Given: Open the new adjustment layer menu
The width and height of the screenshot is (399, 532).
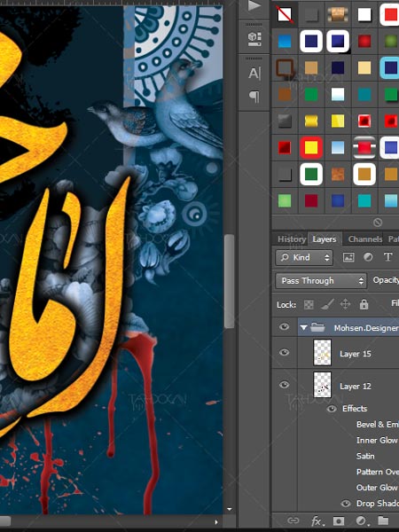Looking at the screenshot, I should (361, 520).
